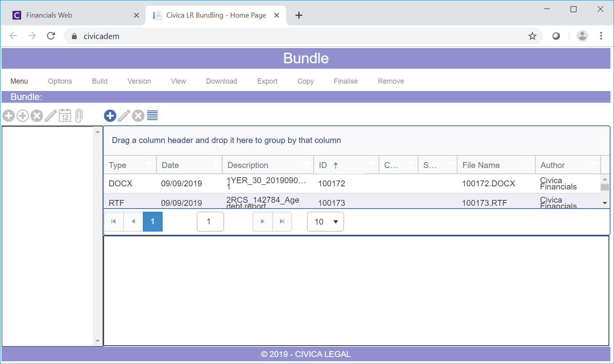Go to next page of grid
This screenshot has height=364, width=614.
click(x=263, y=221)
